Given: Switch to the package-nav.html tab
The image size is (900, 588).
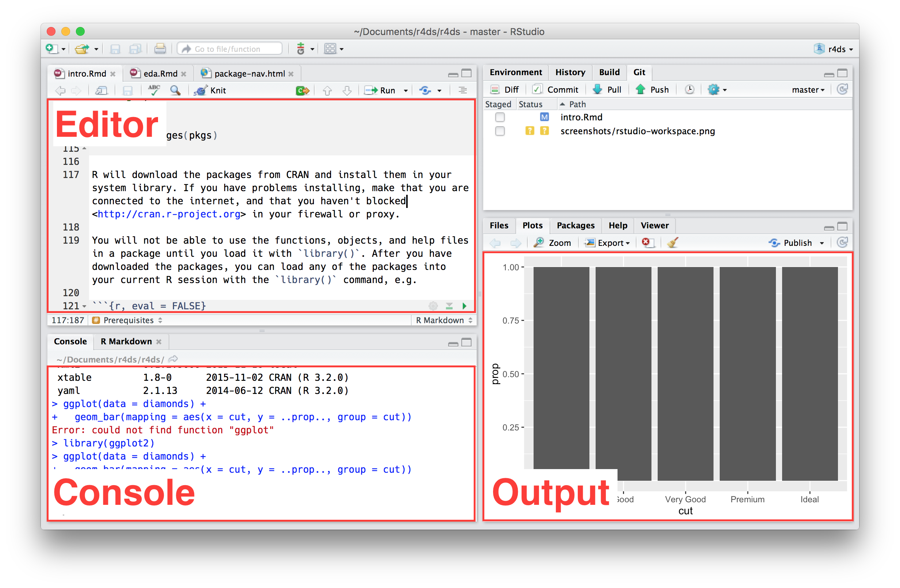Looking at the screenshot, I should [x=247, y=73].
